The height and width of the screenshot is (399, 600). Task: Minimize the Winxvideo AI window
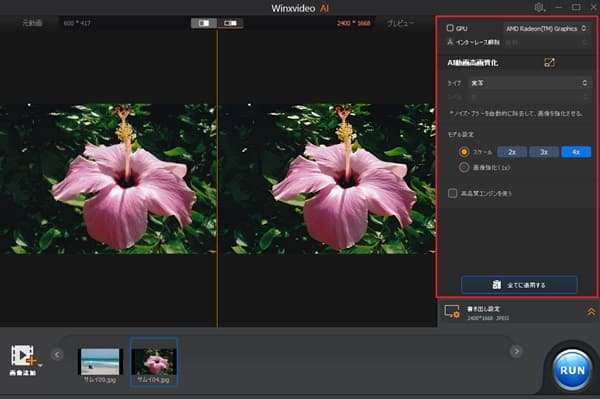point(559,7)
